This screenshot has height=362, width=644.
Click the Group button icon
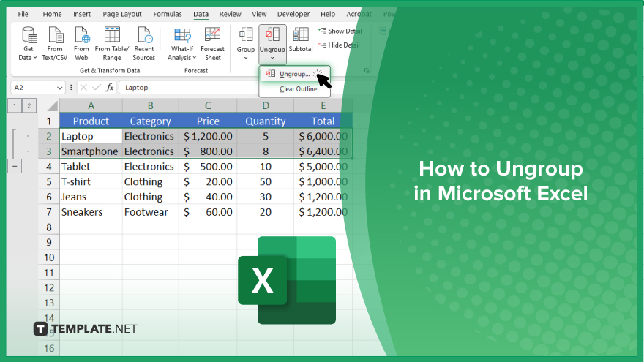coord(246,35)
